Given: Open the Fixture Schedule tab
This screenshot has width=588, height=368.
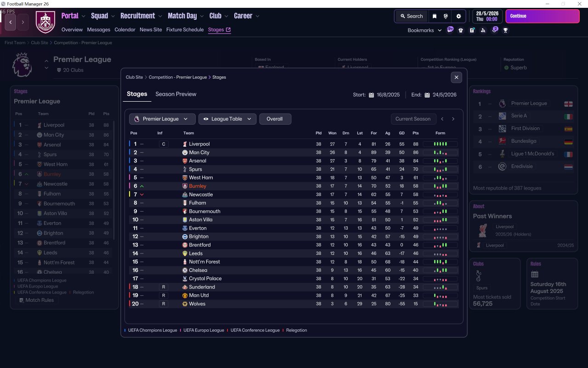Looking at the screenshot, I should click(185, 29).
